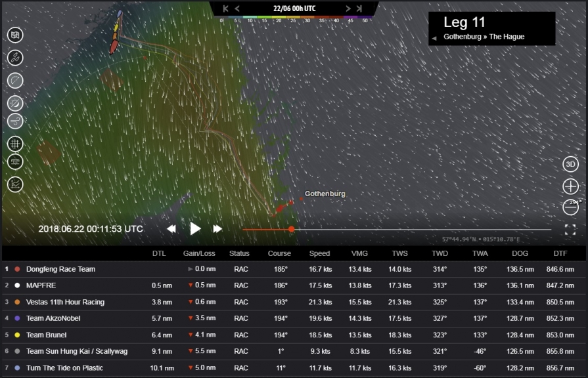The height and width of the screenshot is (378, 588).
Task: Click the orange timeline slider handle
Action: [x=292, y=229]
